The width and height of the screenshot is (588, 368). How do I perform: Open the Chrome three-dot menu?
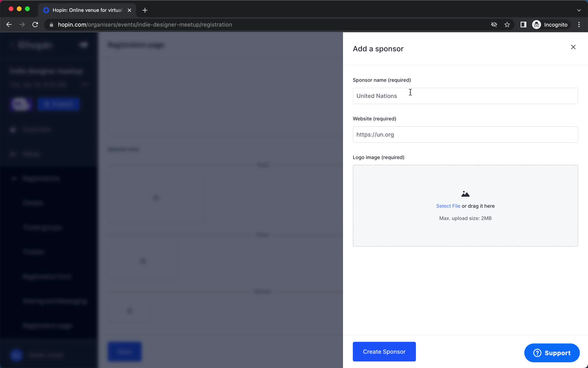tap(579, 25)
